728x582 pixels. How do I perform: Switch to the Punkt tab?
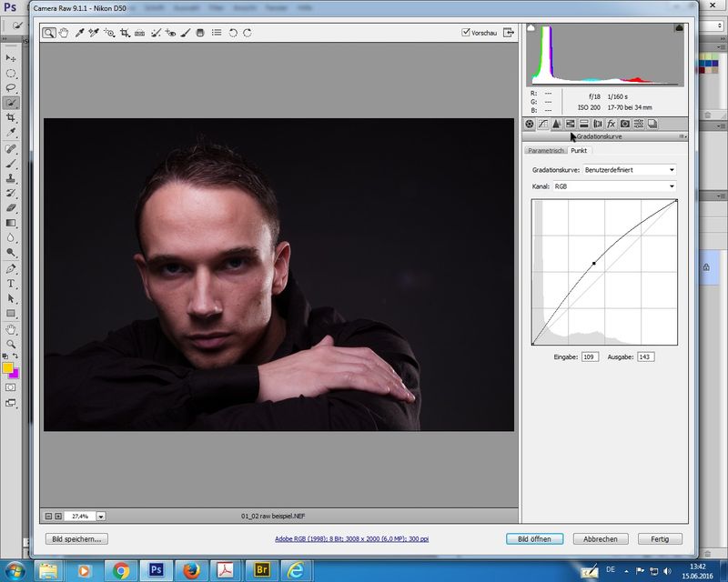[x=579, y=150]
